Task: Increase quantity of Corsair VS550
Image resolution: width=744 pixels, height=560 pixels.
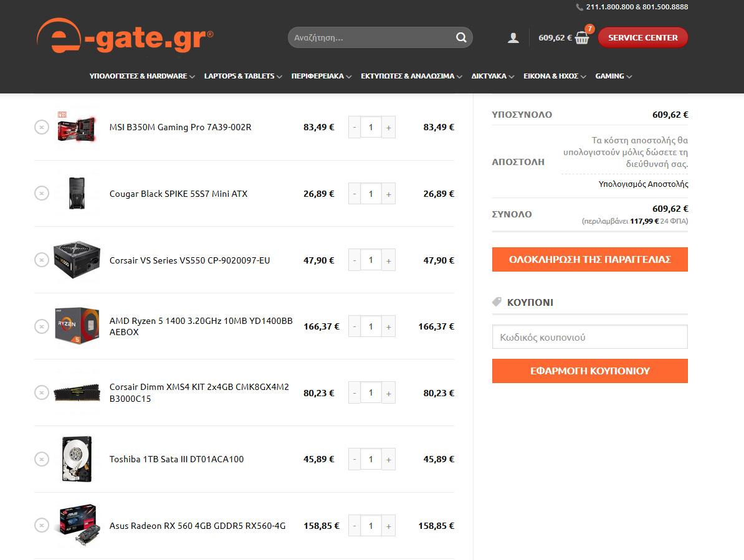Action: click(x=389, y=260)
